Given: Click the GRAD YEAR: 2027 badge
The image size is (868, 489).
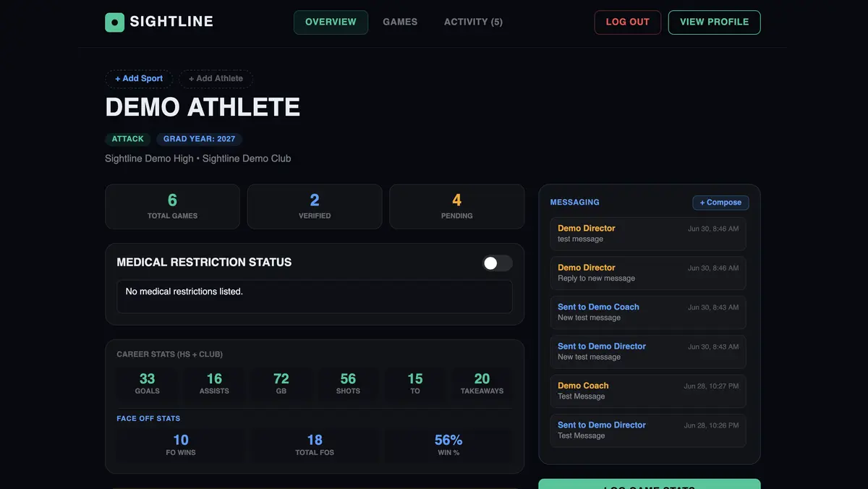Looking at the screenshot, I should (x=199, y=139).
